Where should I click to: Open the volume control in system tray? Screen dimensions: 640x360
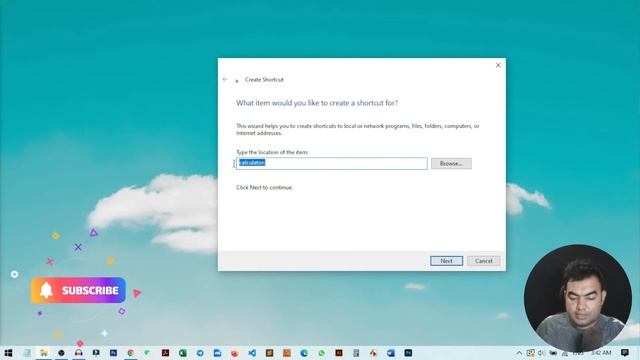click(x=542, y=353)
